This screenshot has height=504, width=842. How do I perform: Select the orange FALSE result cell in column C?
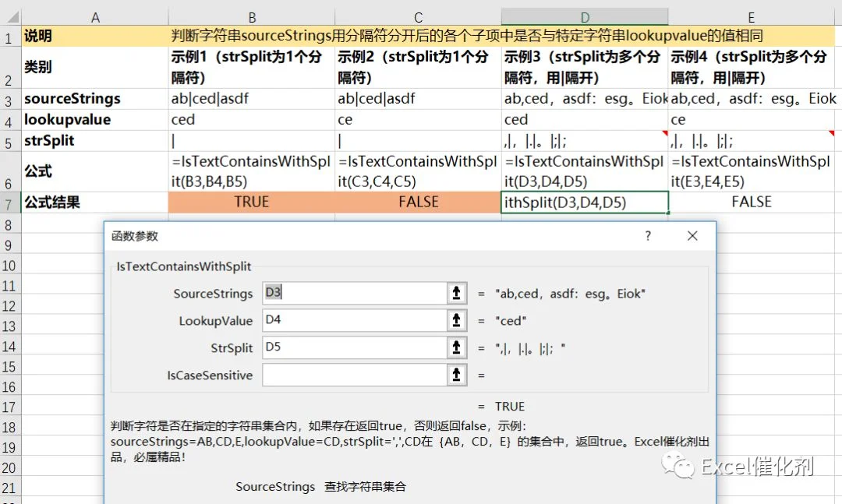tap(419, 203)
